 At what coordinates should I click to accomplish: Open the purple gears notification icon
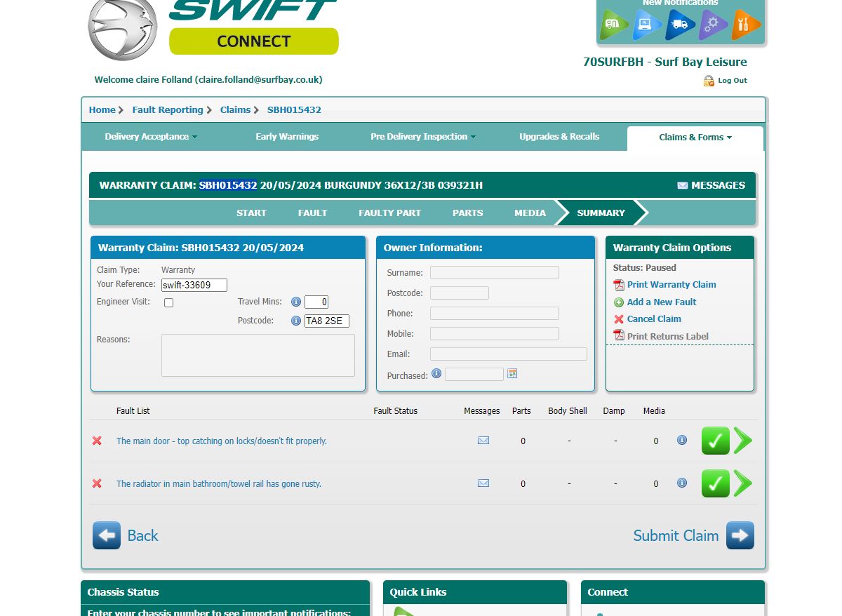(713, 25)
